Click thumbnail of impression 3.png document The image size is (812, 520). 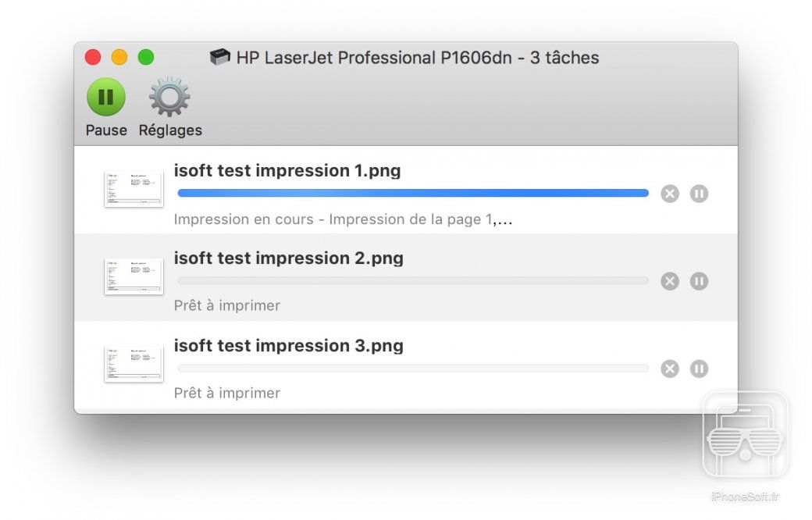coord(134,365)
